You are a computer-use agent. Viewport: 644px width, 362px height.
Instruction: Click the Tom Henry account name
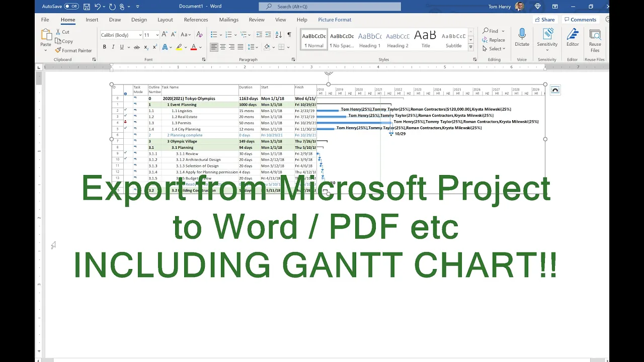pyautogui.click(x=499, y=7)
